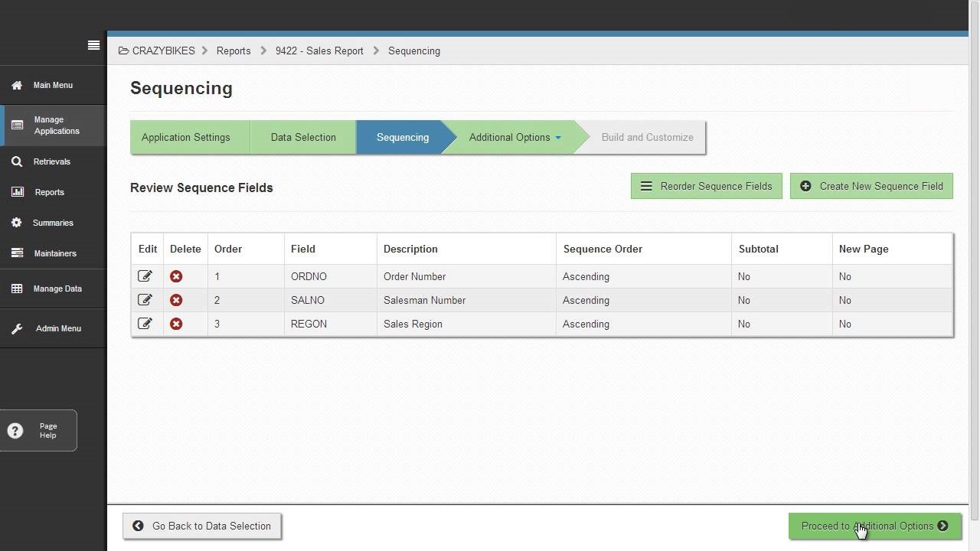
Task: Open the Application Settings step tab
Action: coord(185,138)
